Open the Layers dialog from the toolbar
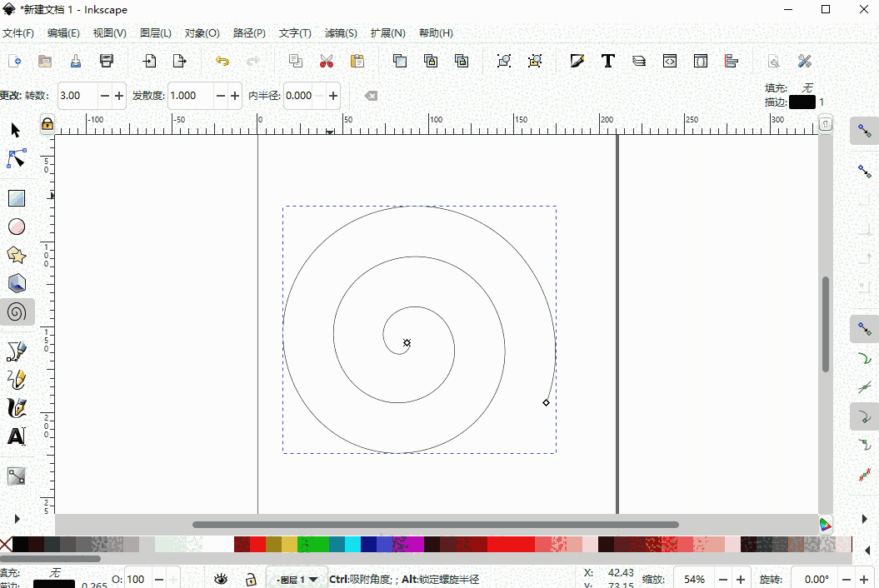Screen dimensions: 879x588 (638, 61)
